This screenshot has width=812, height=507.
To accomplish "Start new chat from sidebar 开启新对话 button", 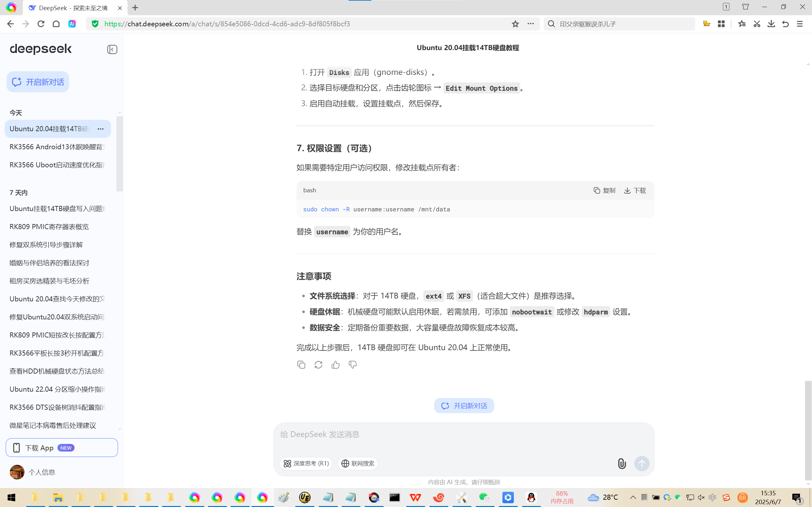I will click(38, 82).
